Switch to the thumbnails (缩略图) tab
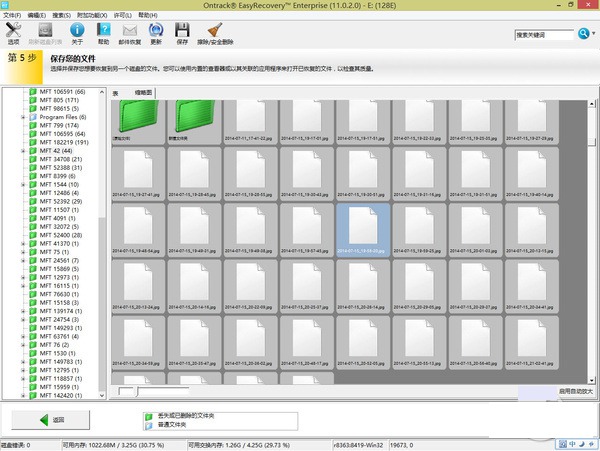The height and width of the screenshot is (451, 600). coord(143,93)
